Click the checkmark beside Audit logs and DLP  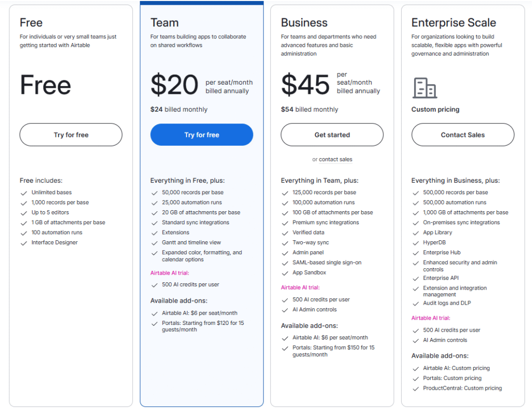416,304
